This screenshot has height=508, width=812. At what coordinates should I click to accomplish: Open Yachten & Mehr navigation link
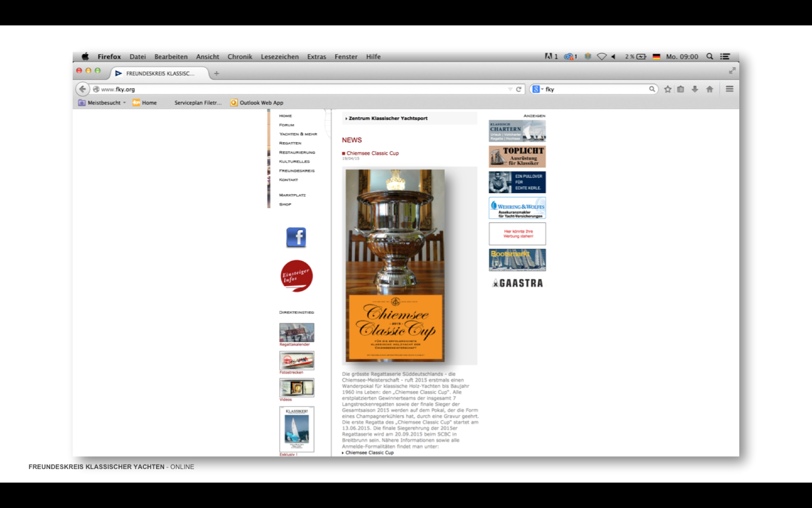(x=298, y=134)
